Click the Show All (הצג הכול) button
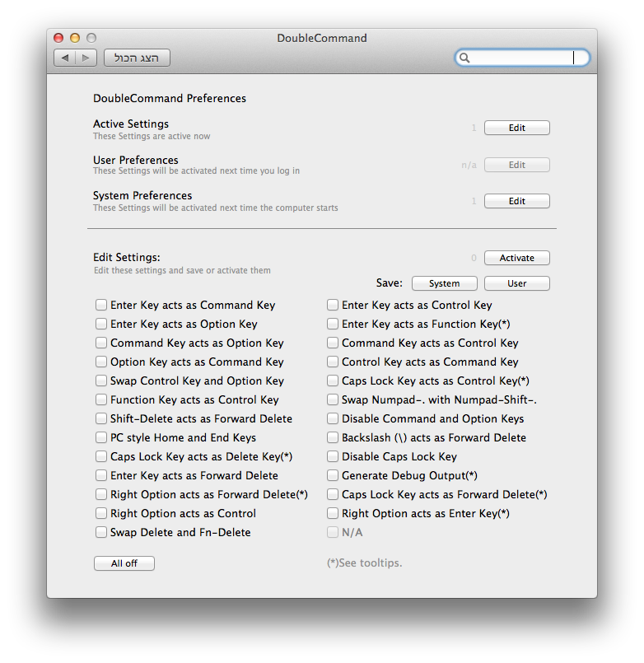644x663 pixels. [137, 58]
